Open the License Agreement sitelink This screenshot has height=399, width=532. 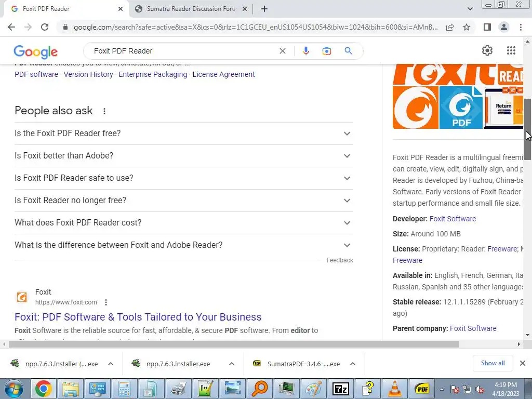coord(223,74)
